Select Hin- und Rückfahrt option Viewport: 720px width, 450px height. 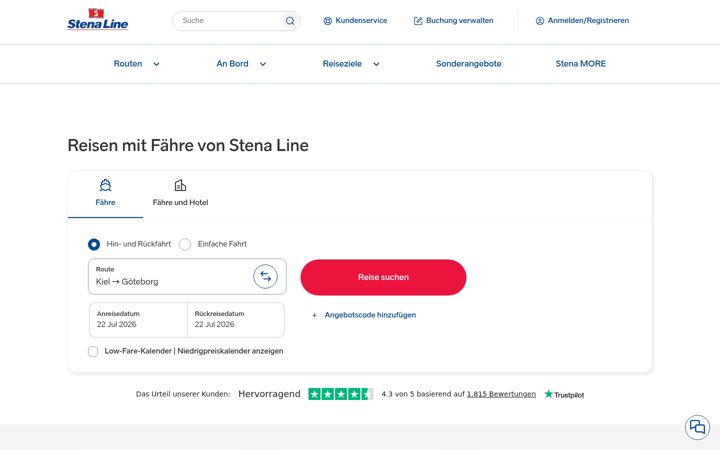point(94,244)
